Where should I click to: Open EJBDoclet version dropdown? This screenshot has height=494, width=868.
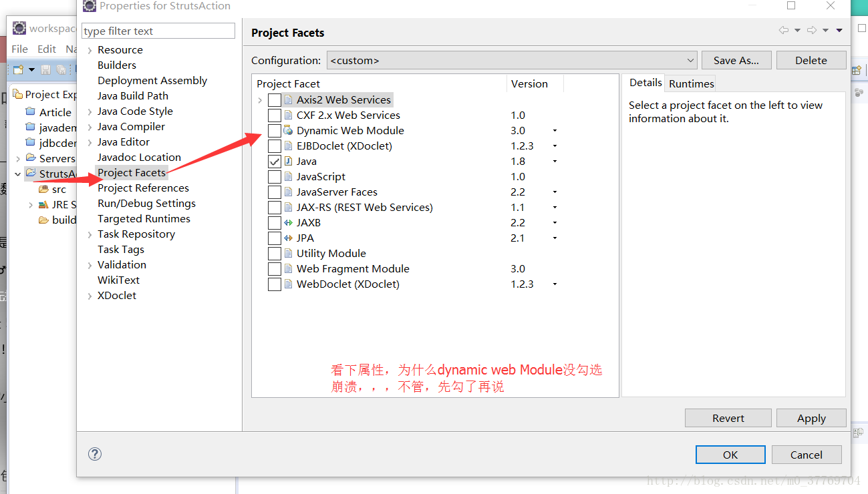point(555,146)
